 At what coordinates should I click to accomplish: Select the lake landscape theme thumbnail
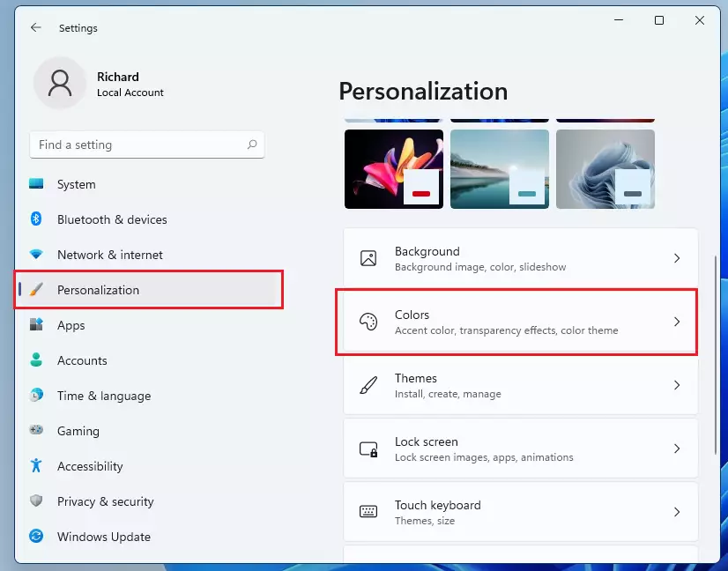click(500, 169)
